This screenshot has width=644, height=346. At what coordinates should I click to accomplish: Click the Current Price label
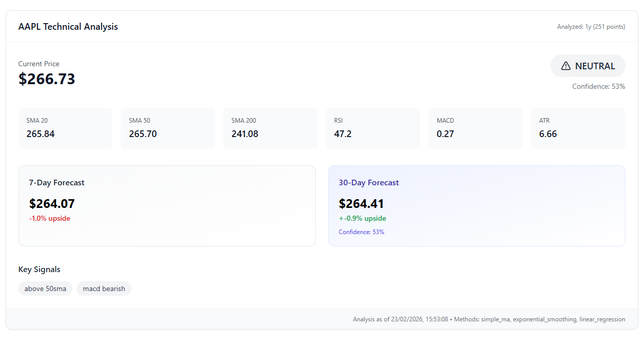pyautogui.click(x=39, y=64)
